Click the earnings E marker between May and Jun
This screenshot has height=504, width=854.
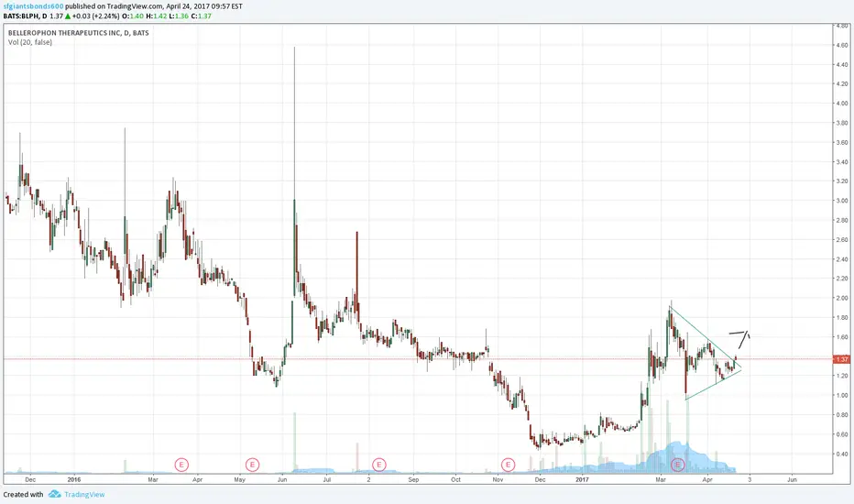252,465
